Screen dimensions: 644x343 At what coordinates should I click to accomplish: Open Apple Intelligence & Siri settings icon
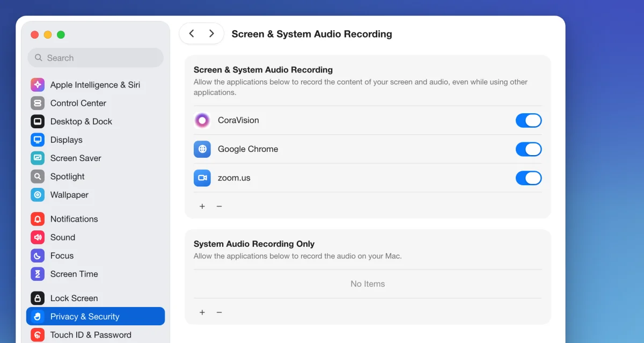pyautogui.click(x=38, y=85)
